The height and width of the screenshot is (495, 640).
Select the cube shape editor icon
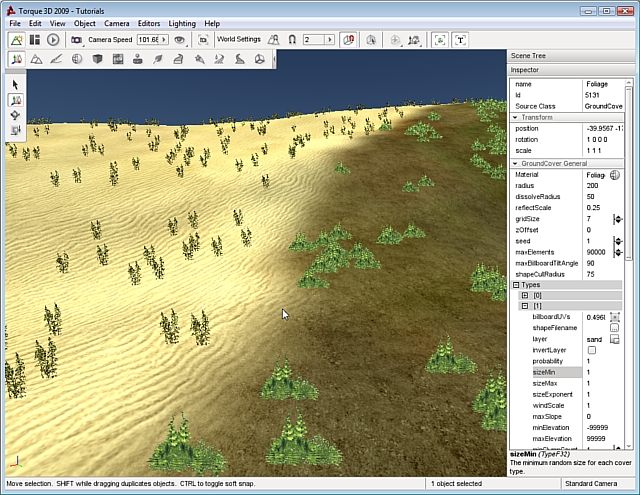point(98,59)
